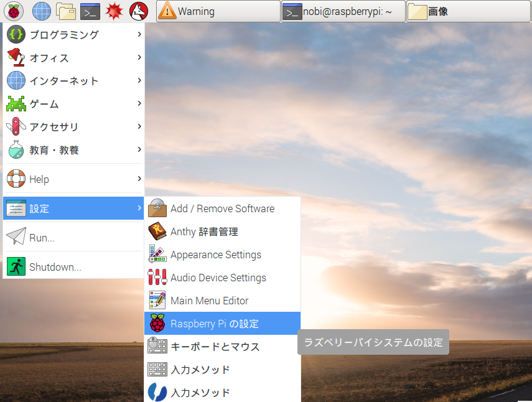Open the オフィス menu category
This screenshot has height=402, width=532.
click(x=73, y=57)
